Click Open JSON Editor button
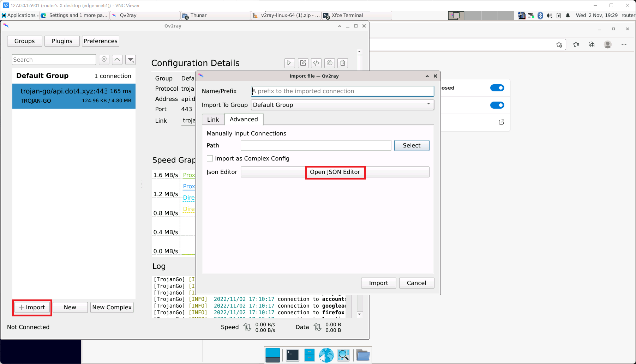The height and width of the screenshot is (364, 636). point(335,172)
